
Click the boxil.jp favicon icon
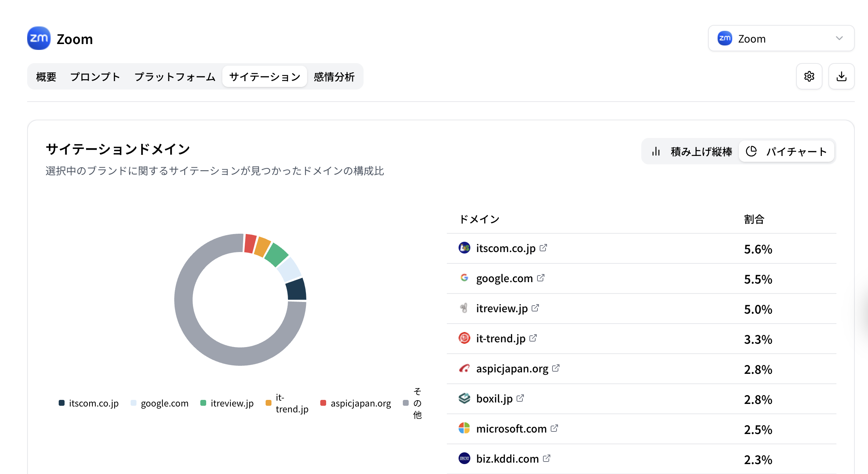[464, 398]
